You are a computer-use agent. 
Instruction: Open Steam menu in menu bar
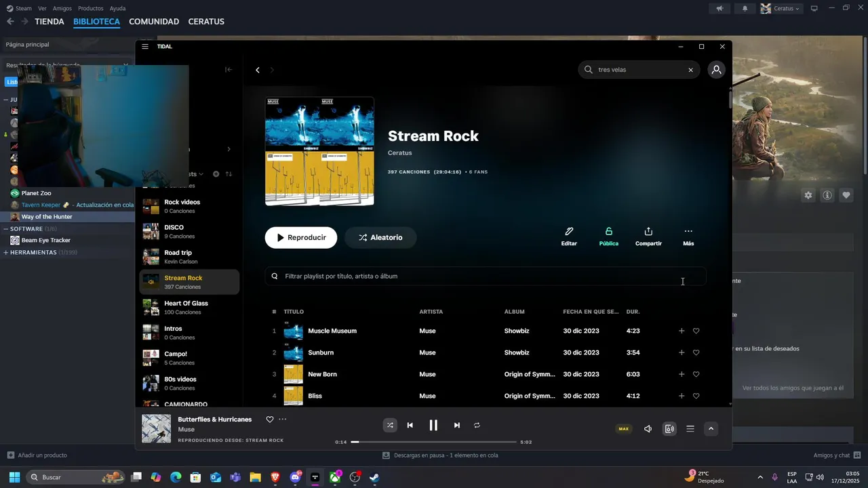tap(19, 8)
